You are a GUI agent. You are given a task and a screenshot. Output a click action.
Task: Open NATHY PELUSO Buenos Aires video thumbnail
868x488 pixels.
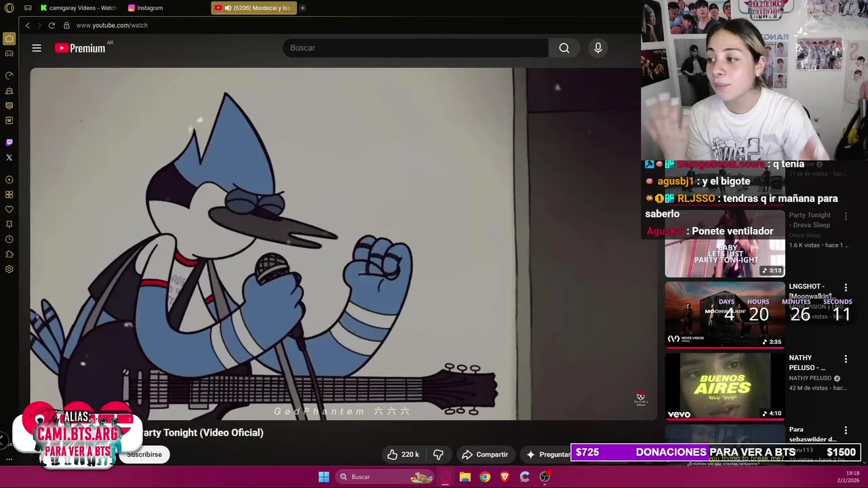(725, 386)
